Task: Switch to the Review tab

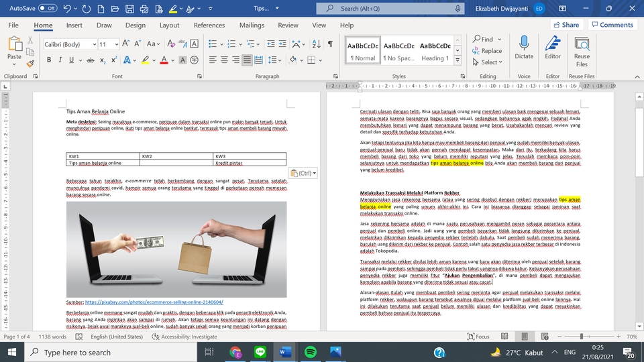Action: point(288,25)
